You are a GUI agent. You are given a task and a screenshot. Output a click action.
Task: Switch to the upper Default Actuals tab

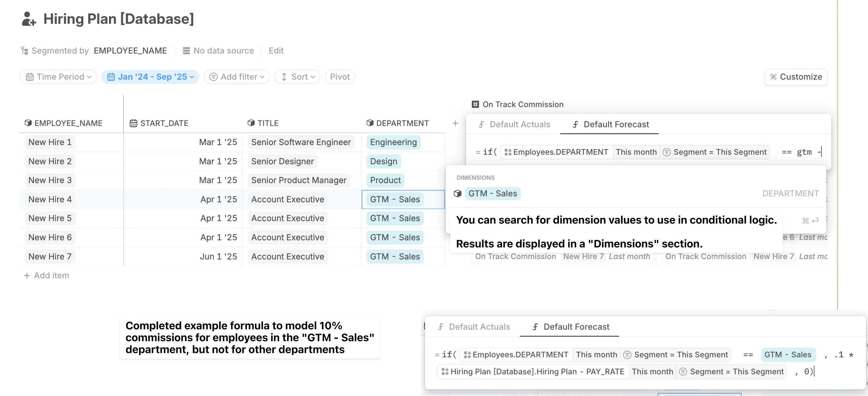click(x=514, y=125)
